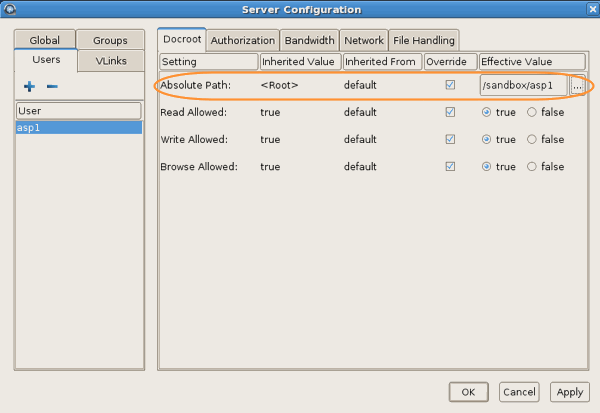Add a new user with plus icon
Image resolution: width=600 pixels, height=413 pixels.
[29, 87]
